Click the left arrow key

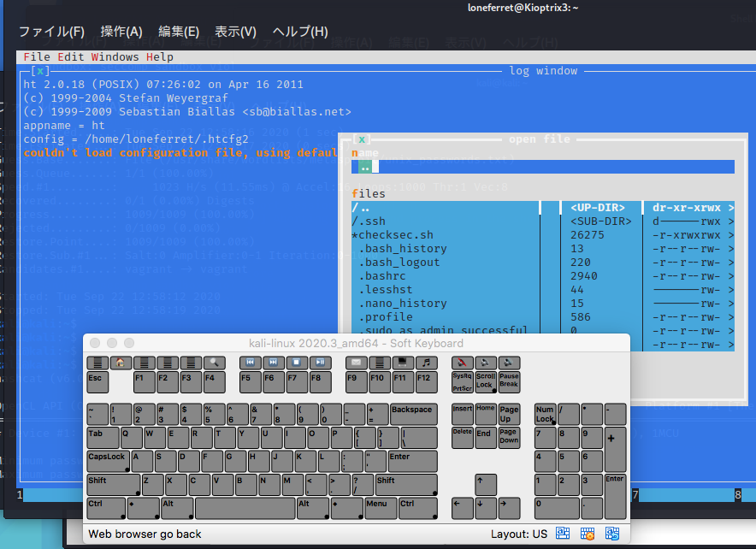click(x=462, y=508)
